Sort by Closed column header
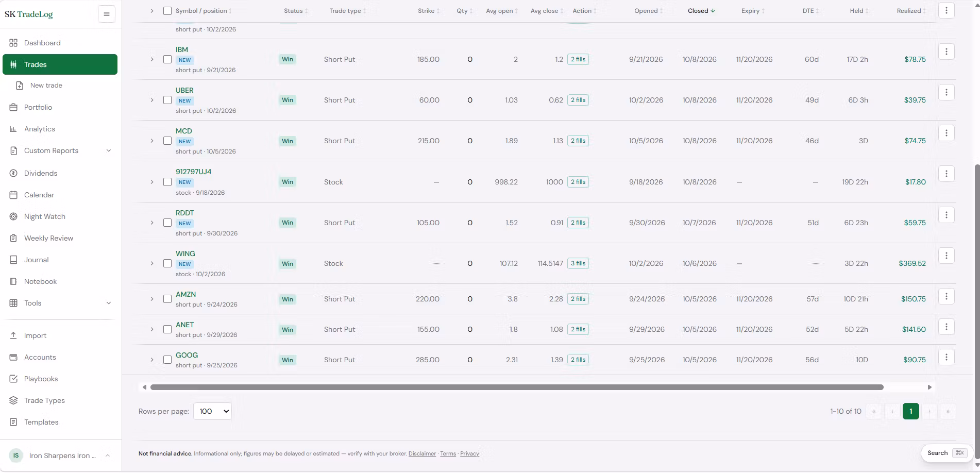 pyautogui.click(x=701, y=11)
